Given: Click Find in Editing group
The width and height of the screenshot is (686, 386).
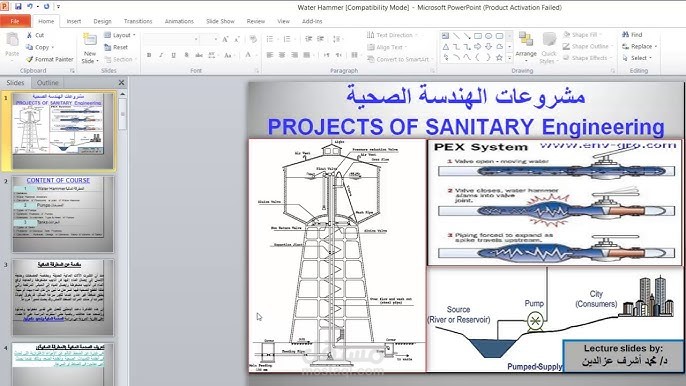Looking at the screenshot, I should click(x=632, y=35).
